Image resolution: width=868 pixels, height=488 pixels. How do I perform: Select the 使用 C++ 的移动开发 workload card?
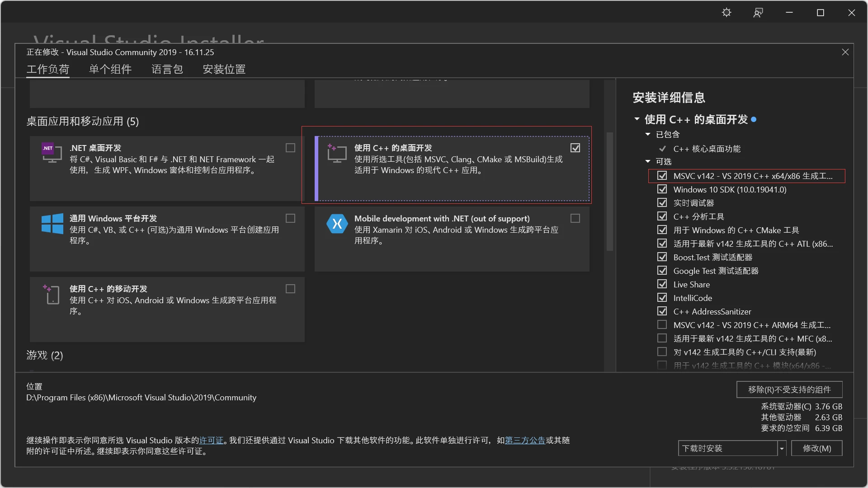point(167,310)
